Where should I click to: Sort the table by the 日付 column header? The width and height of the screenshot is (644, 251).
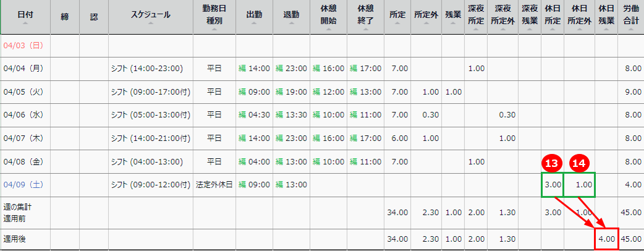pyautogui.click(x=25, y=16)
